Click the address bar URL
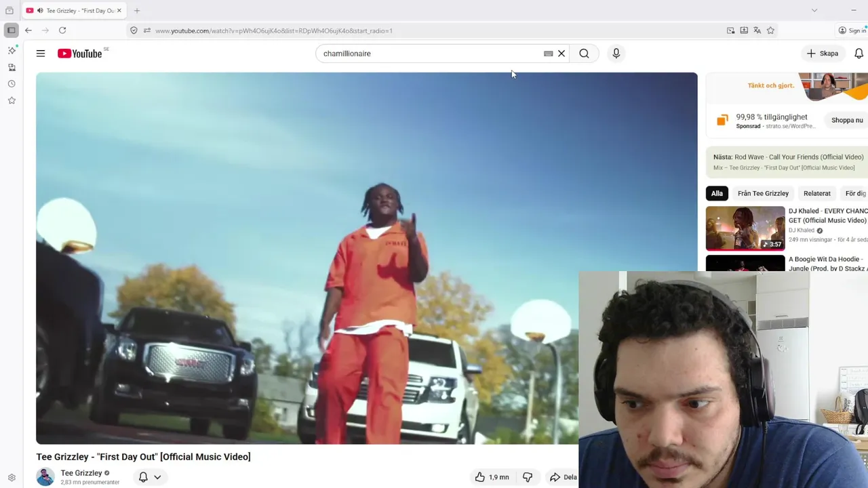868x488 pixels. (274, 30)
